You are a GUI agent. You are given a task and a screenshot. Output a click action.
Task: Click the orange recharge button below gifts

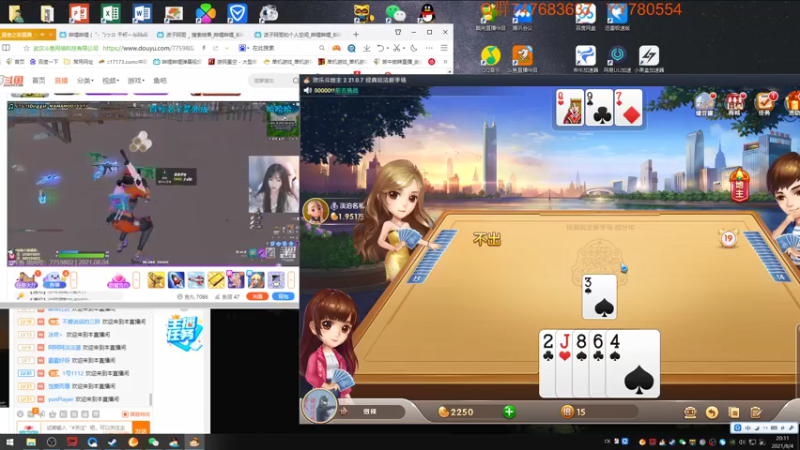click(x=258, y=296)
